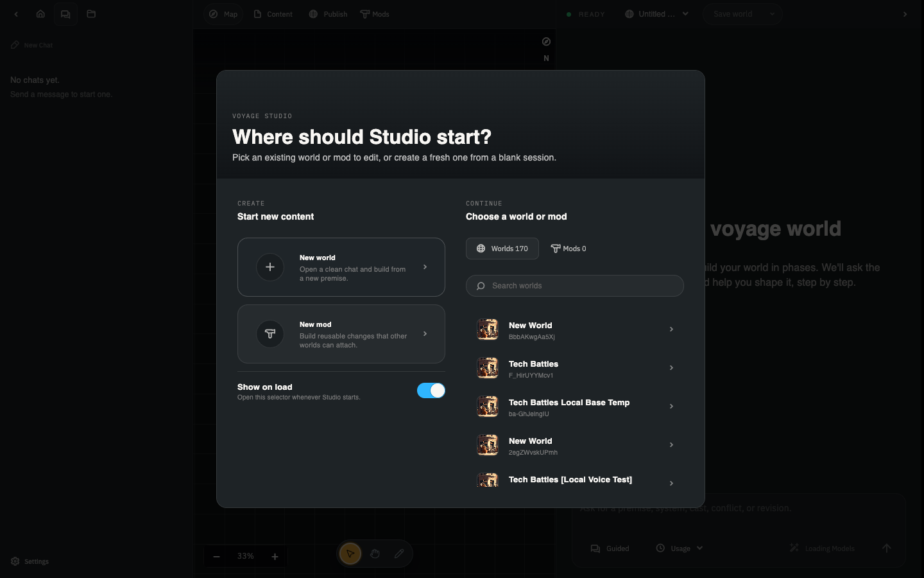The height and width of the screenshot is (578, 924).
Task: Expand the Save world dropdown arrow
Action: 772,14
